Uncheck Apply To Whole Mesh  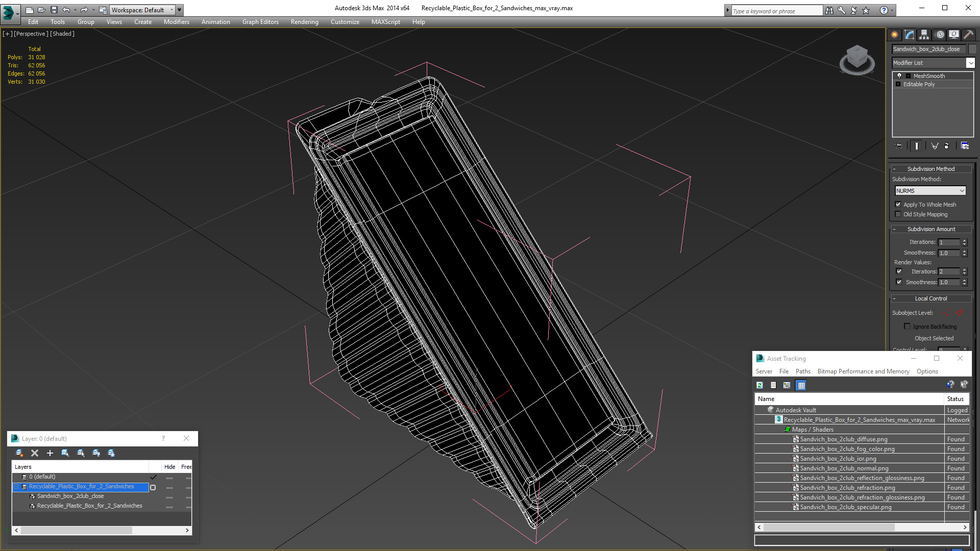(x=898, y=205)
